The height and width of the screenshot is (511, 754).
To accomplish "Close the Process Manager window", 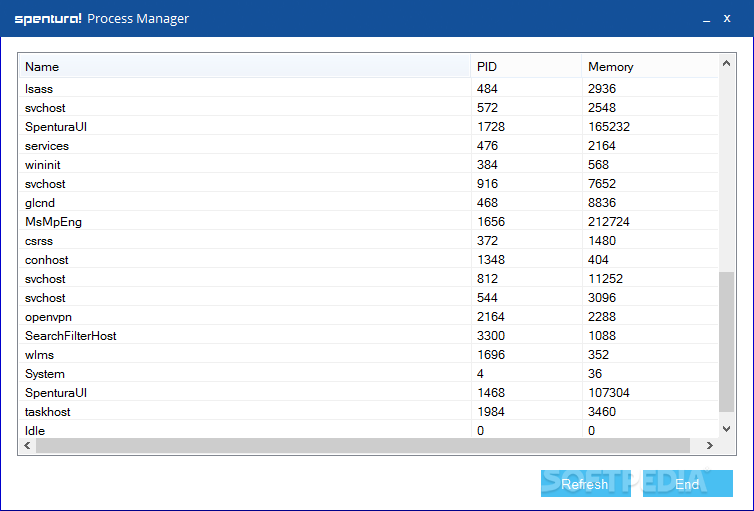I will point(727,18).
